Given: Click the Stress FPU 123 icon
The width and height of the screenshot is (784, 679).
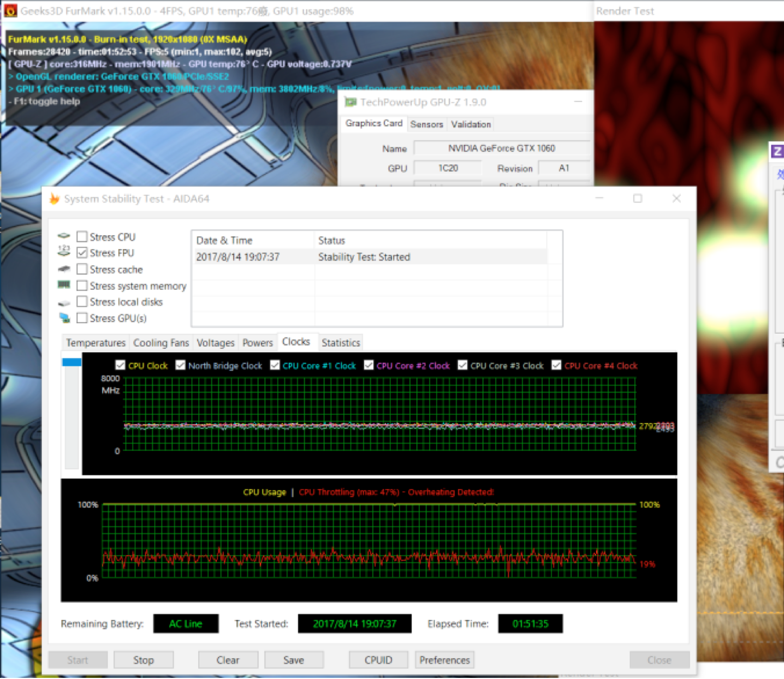Looking at the screenshot, I should (x=64, y=251).
